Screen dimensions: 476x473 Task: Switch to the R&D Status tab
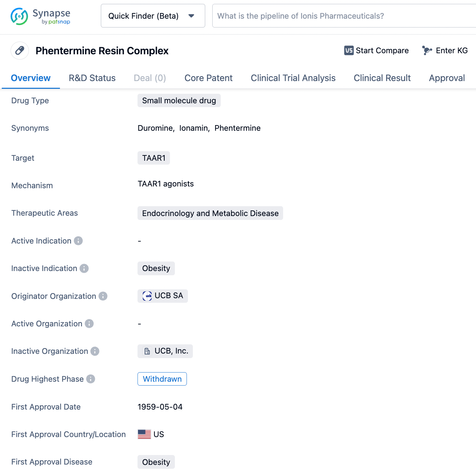click(92, 78)
